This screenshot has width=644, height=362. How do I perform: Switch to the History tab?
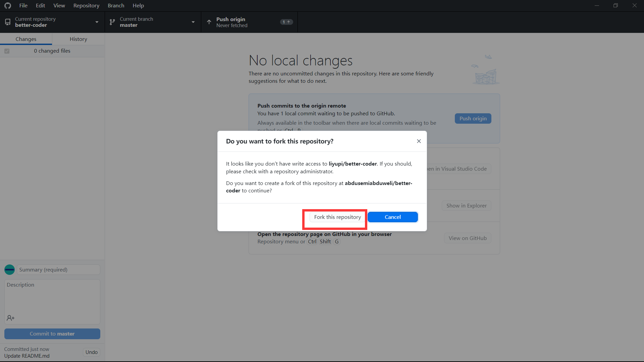click(78, 39)
